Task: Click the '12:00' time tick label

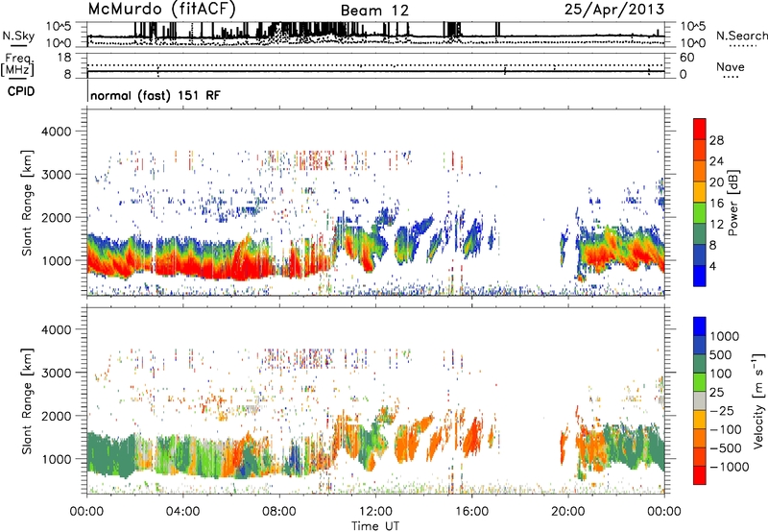Action: click(x=375, y=512)
